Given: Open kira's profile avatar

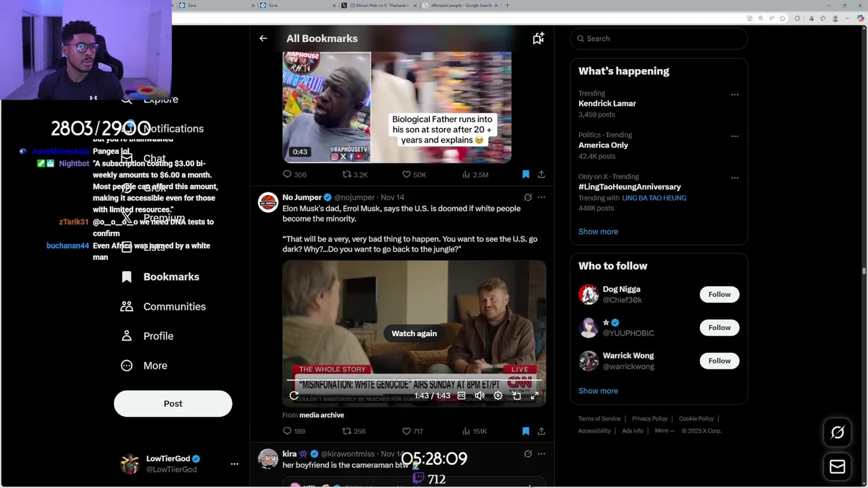Looking at the screenshot, I should [268, 458].
